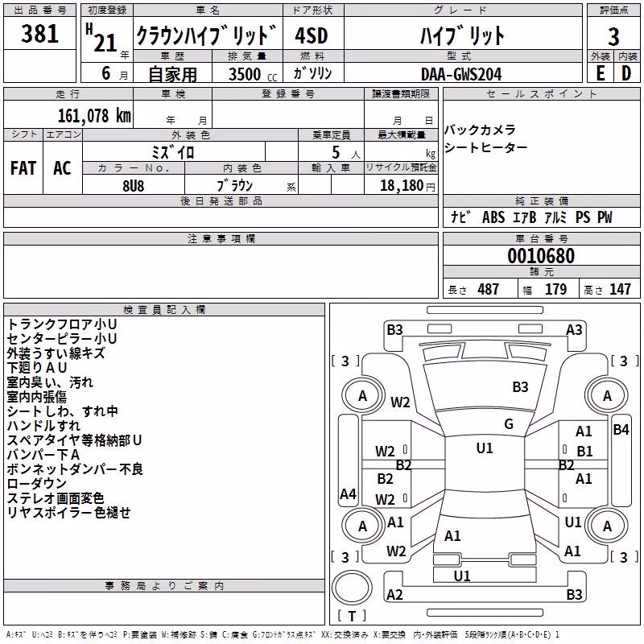
Task: Click the mileage value 161,078 km
Action: click(x=94, y=116)
